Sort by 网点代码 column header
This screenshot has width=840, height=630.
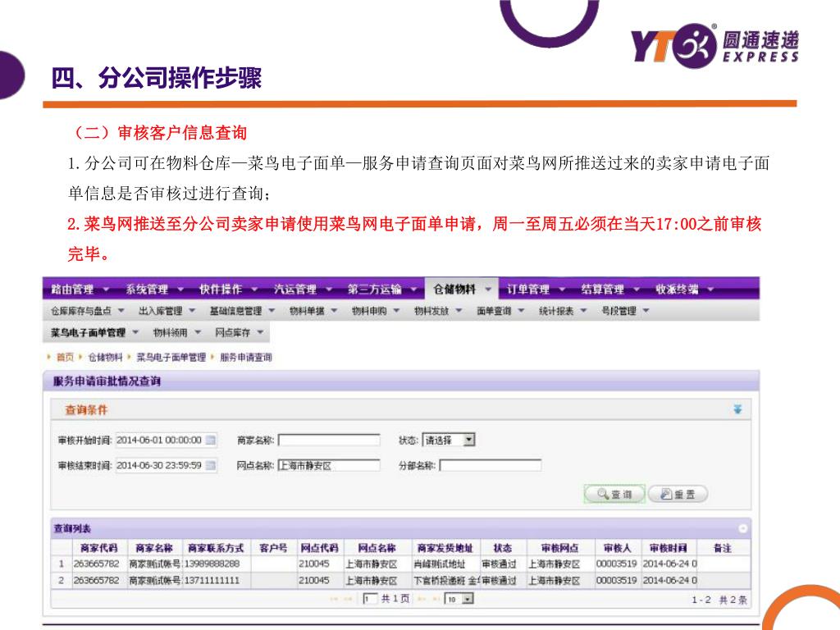pos(320,548)
